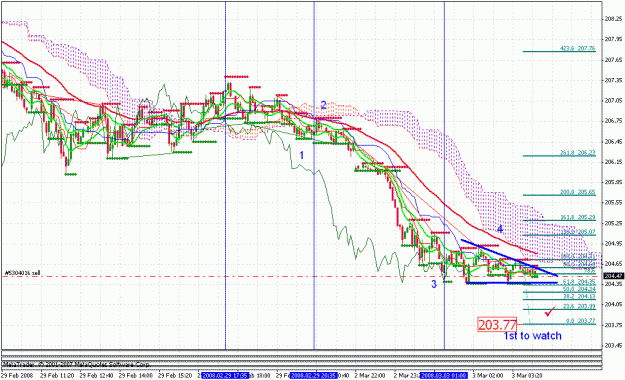Click 203.45 on the price axis

pos(613,345)
